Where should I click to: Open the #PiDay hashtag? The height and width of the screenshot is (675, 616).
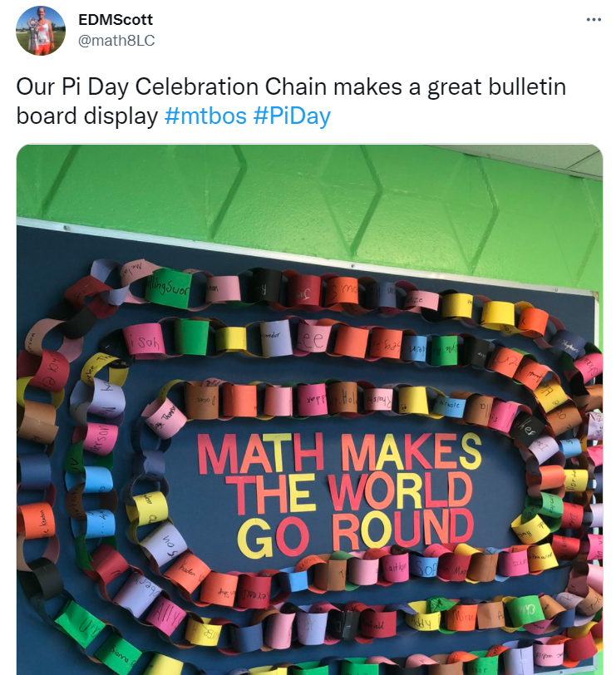pyautogui.click(x=292, y=116)
